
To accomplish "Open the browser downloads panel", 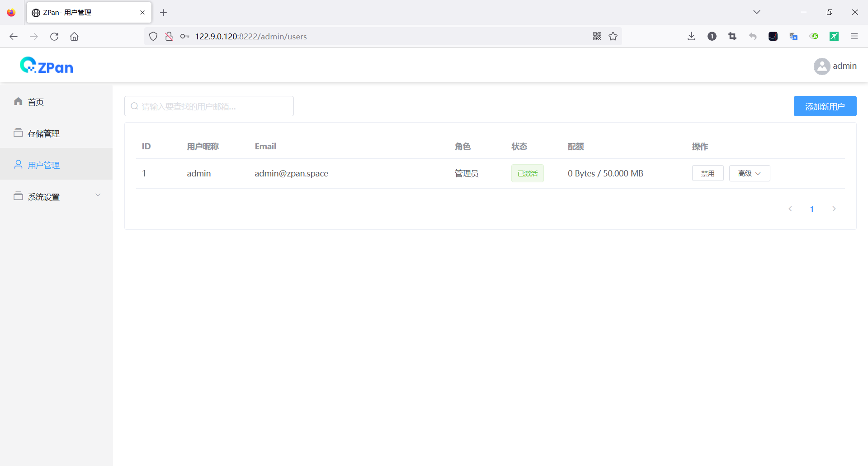I will pos(691,37).
